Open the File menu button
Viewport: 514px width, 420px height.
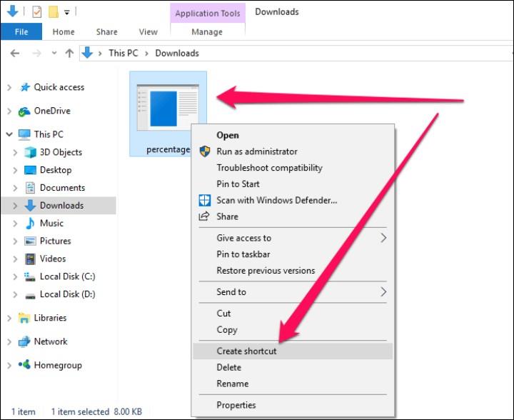pyautogui.click(x=21, y=32)
